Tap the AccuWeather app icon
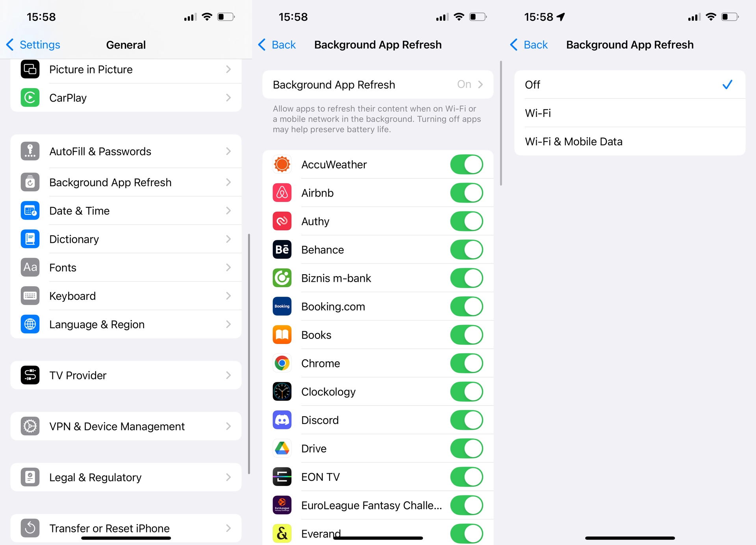The width and height of the screenshot is (756, 545). point(282,164)
